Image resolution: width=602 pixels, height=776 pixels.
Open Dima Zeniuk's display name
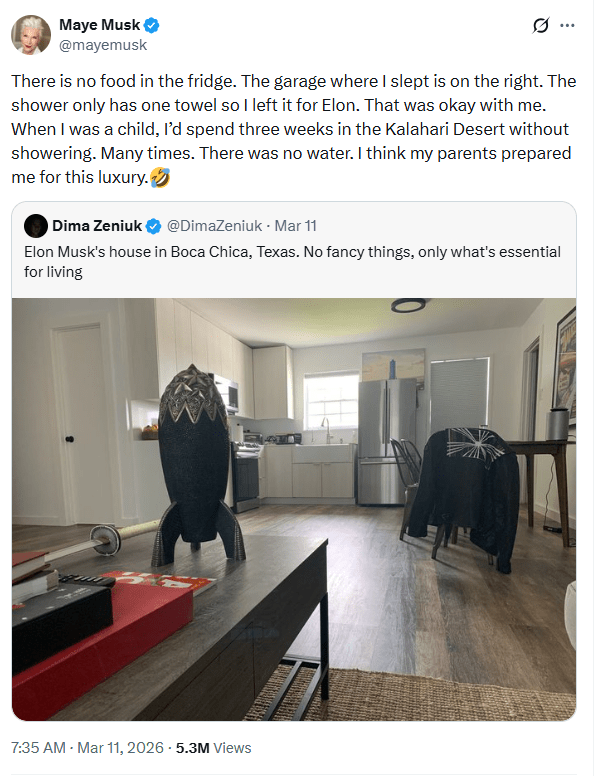tap(97, 226)
